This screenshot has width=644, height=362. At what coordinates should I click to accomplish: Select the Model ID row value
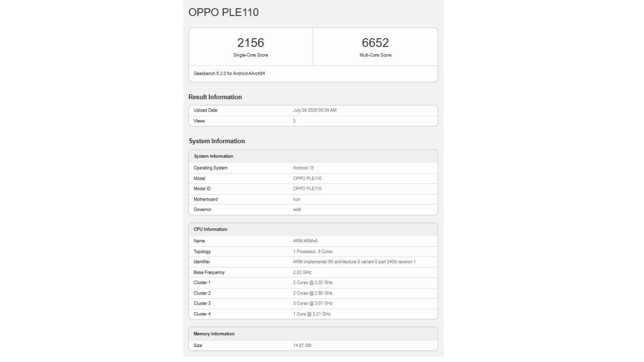pos(307,189)
